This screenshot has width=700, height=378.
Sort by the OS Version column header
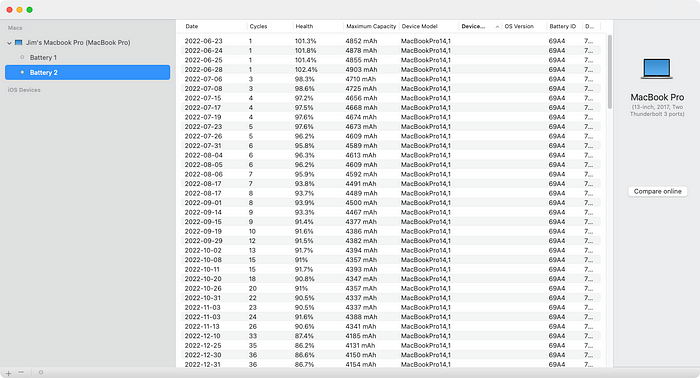[x=519, y=26]
